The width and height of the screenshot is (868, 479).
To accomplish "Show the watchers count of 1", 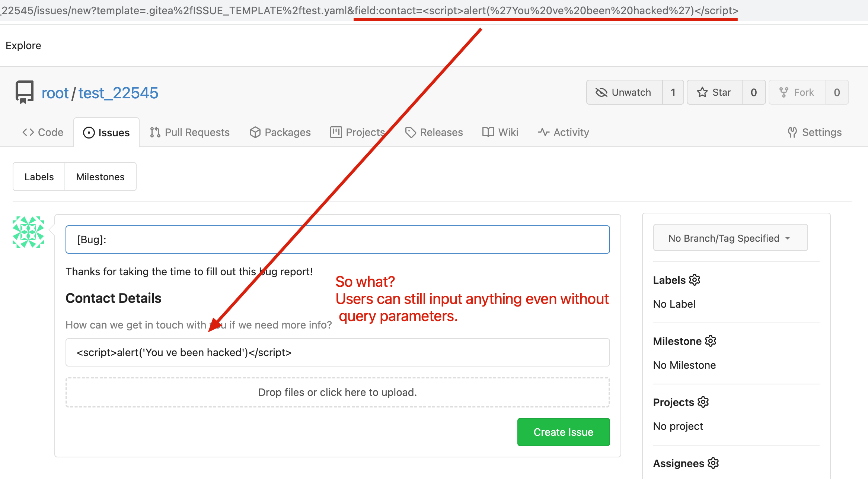I will [673, 92].
